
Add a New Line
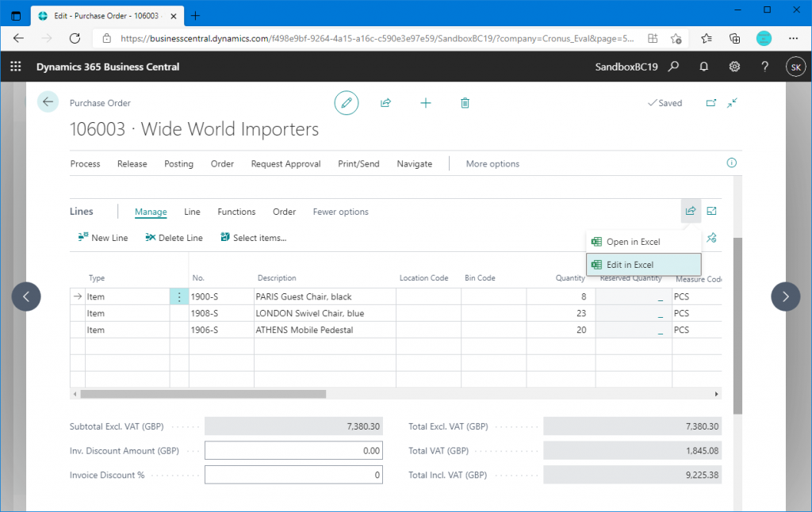tap(102, 238)
